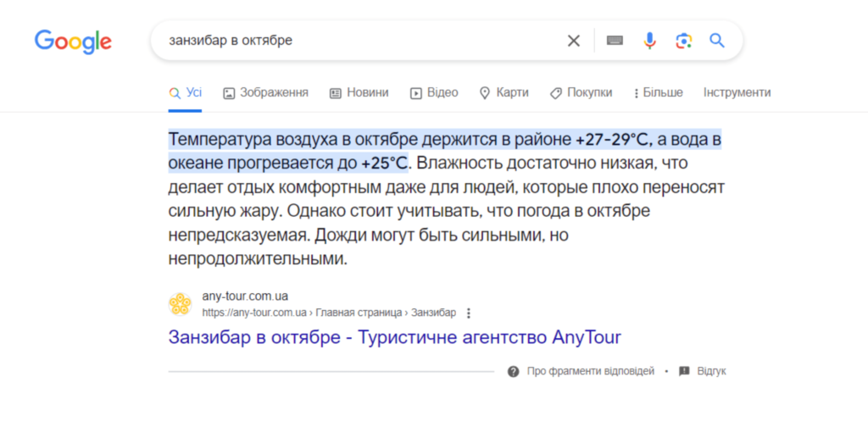Viewport: 868px width, 421px height.
Task: Click the blue magnifier search button
Action: point(717,41)
